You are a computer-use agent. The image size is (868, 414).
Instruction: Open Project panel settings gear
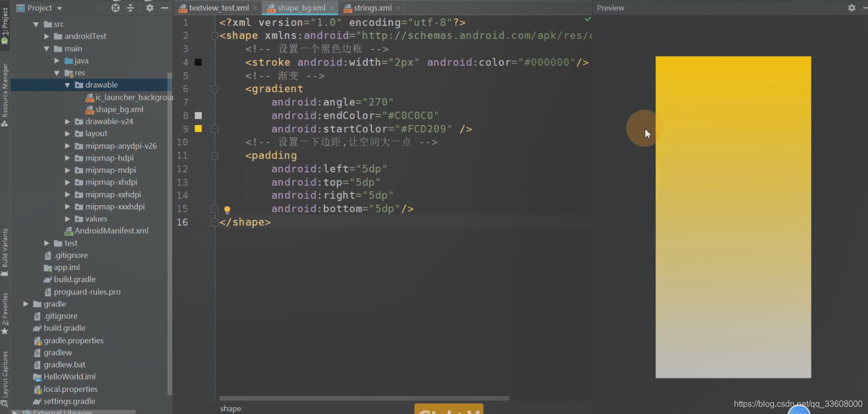coord(150,8)
